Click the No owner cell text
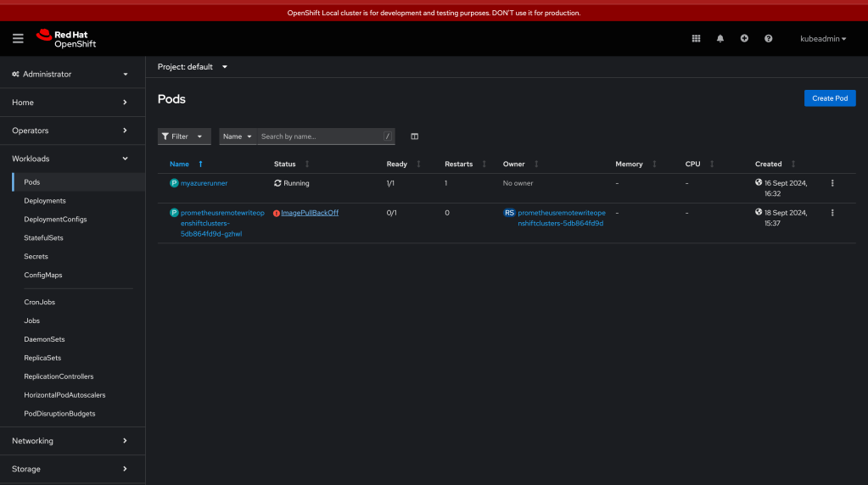The width and height of the screenshot is (868, 485). click(x=518, y=183)
